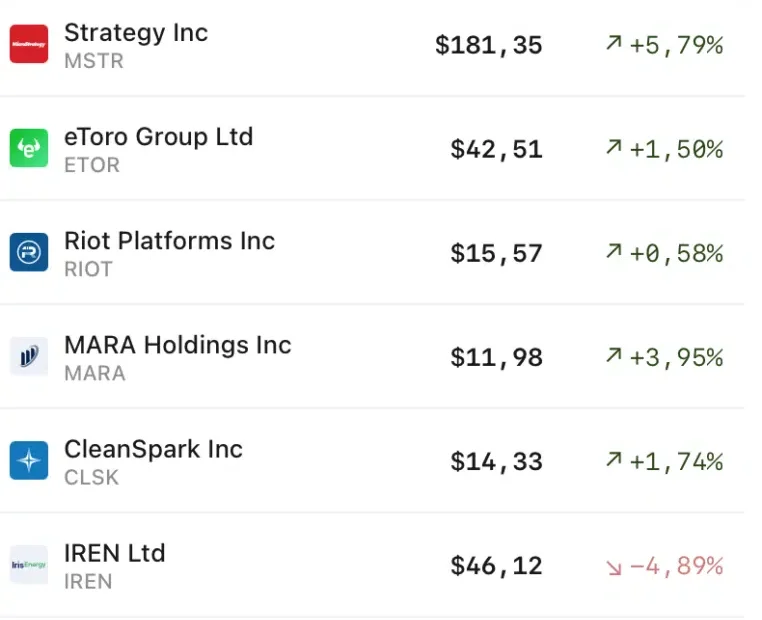Viewport: 762px width, 620px height.
Task: Open the MARA Holdings Inc name
Action: pos(177,345)
